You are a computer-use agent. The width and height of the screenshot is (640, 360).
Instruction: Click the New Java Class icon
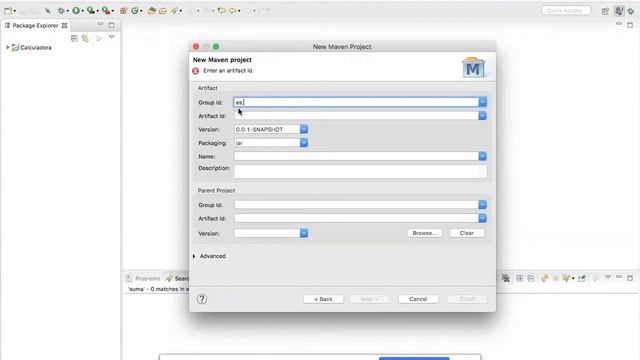[135, 11]
